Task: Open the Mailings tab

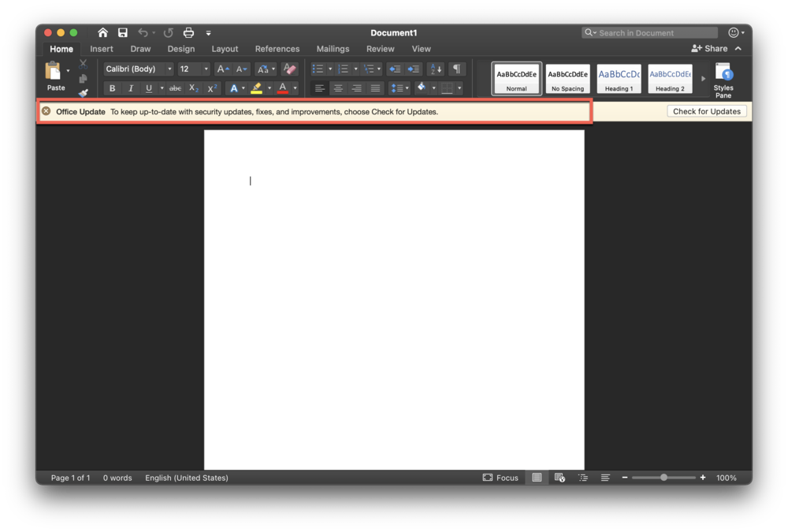Action: pos(333,48)
